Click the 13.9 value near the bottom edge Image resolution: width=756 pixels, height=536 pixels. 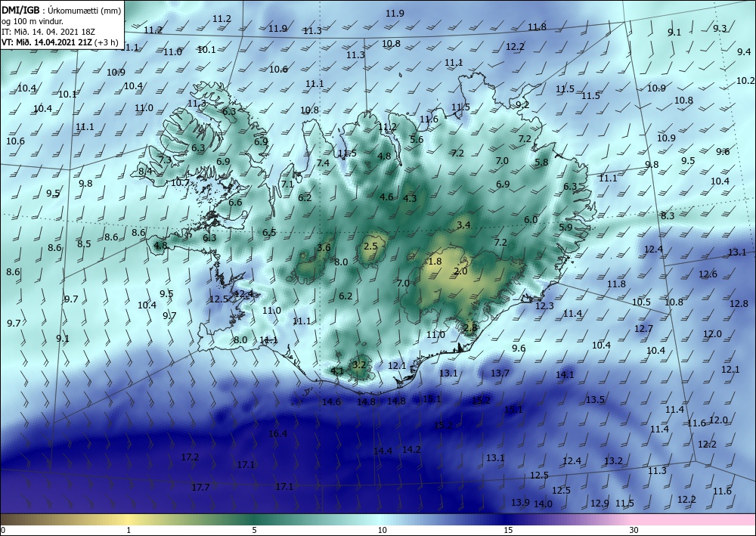[x=520, y=502]
